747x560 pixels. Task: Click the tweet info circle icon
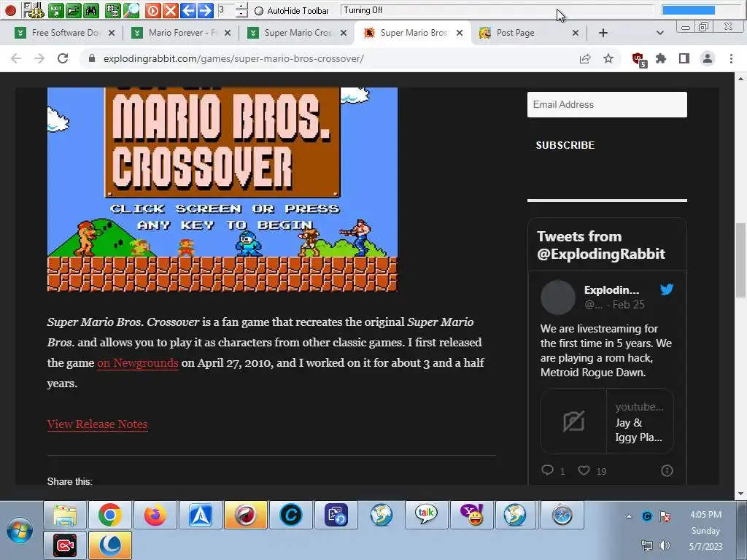(x=667, y=470)
